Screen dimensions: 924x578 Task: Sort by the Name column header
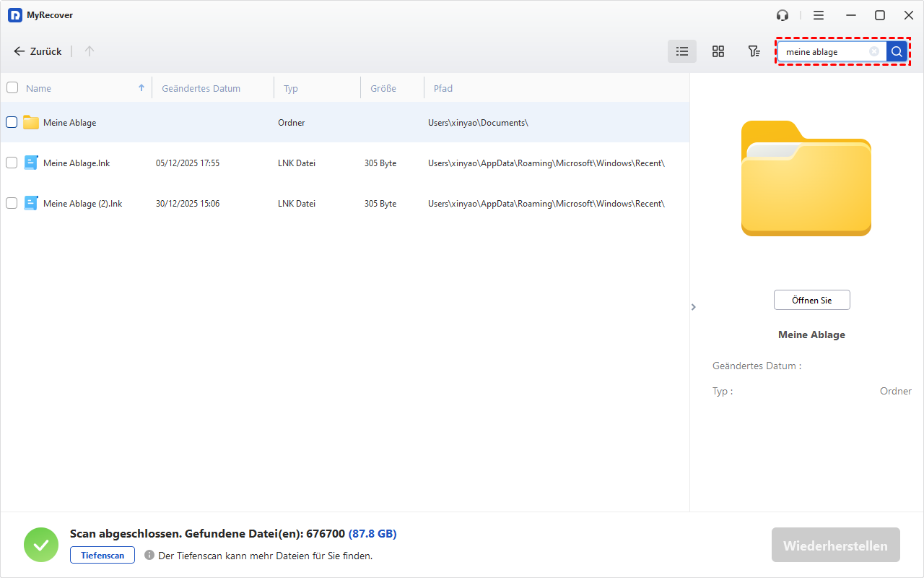click(39, 88)
